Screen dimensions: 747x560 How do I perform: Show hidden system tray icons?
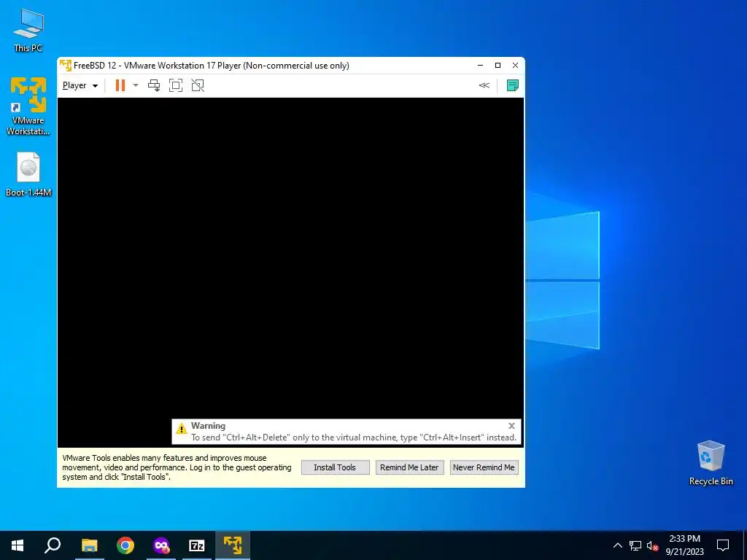pos(617,545)
